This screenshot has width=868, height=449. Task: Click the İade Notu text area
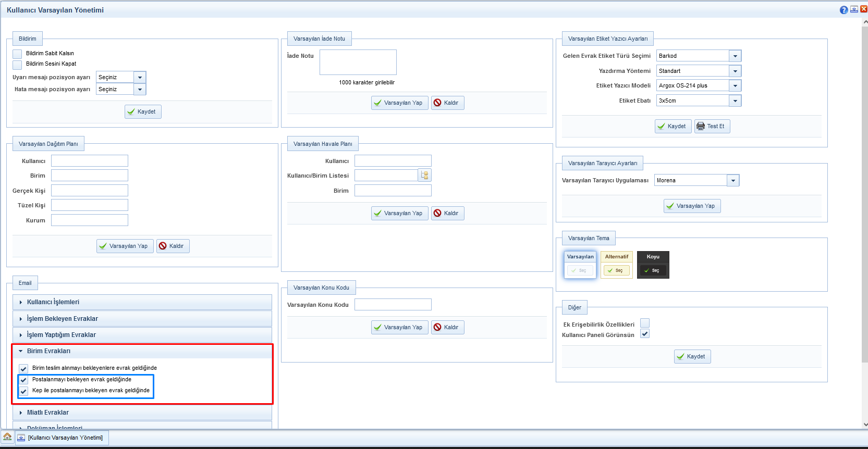tap(358, 63)
